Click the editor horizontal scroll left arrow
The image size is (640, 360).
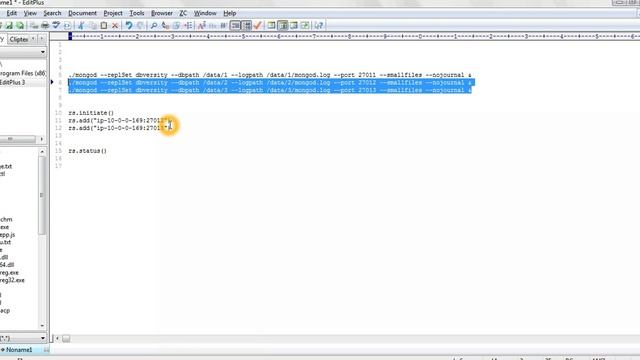(57, 338)
